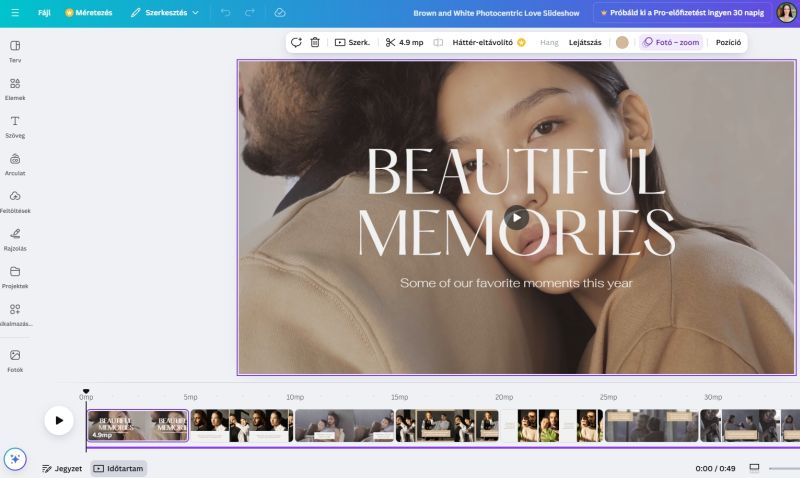The width and height of the screenshot is (800, 478).
Task: Open the Szöveg text panel
Action: point(15,127)
